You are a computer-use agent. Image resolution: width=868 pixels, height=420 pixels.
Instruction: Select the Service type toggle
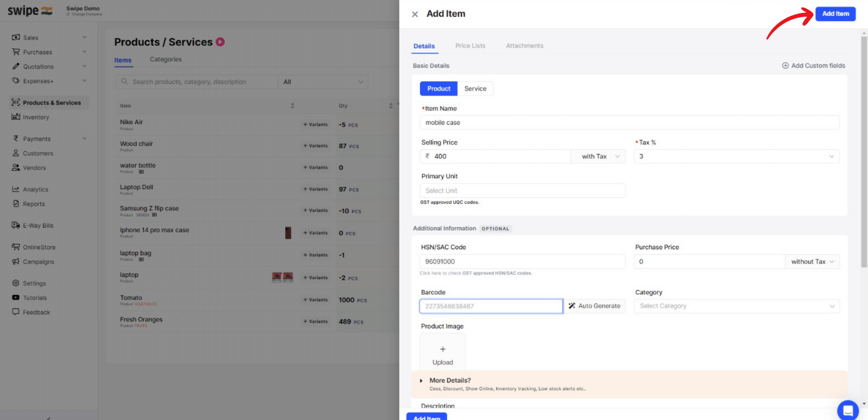(475, 89)
